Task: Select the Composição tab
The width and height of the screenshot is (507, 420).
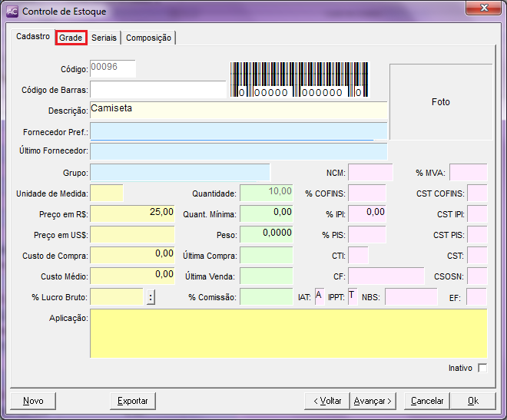Action: [x=149, y=38]
